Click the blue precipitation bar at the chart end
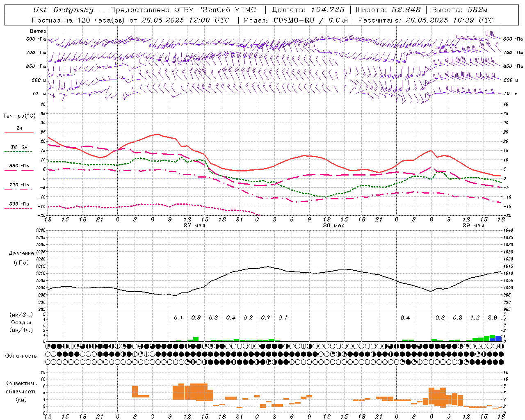This screenshot has width=525, height=420. (x=498, y=338)
